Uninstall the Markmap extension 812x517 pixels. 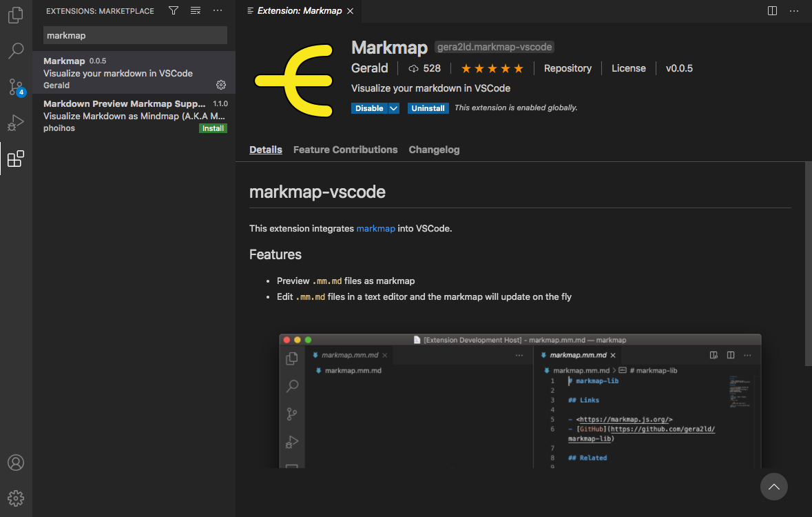coord(428,108)
